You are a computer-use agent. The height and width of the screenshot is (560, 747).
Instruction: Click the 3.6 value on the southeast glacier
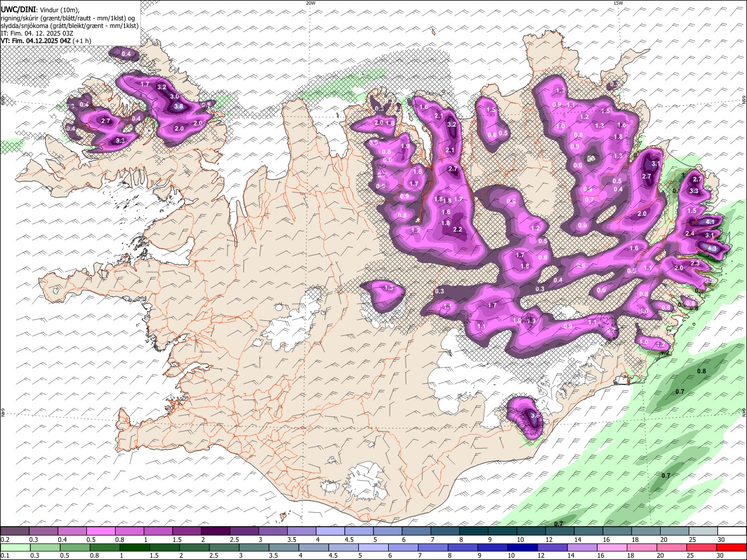pyautogui.click(x=535, y=416)
